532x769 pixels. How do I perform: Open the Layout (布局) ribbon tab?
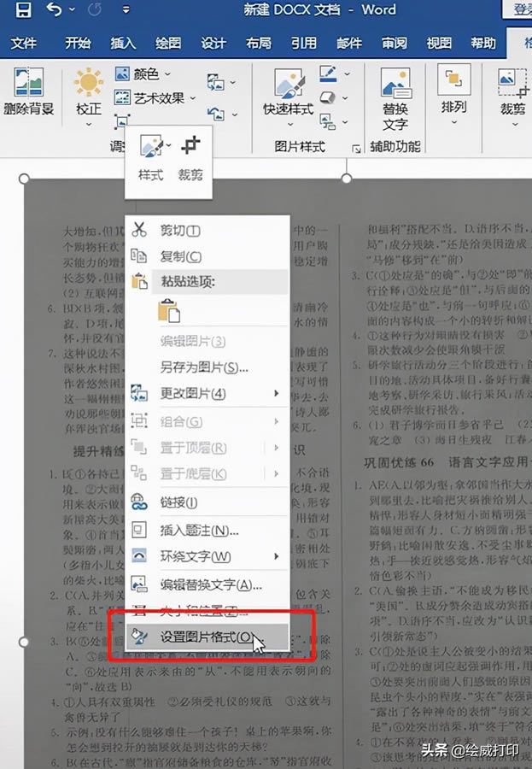[258, 44]
